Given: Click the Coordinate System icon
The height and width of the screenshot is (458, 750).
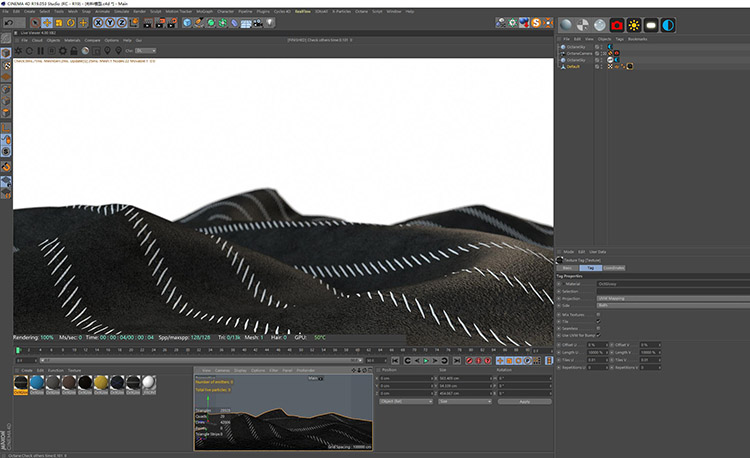Looking at the screenshot, I should (x=134, y=22).
